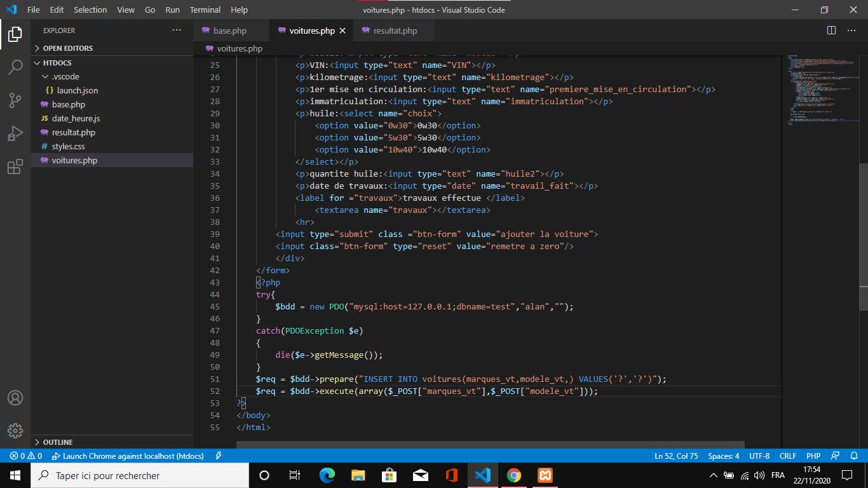868x488 pixels.
Task: Open Office app from taskbar
Action: 452,475
